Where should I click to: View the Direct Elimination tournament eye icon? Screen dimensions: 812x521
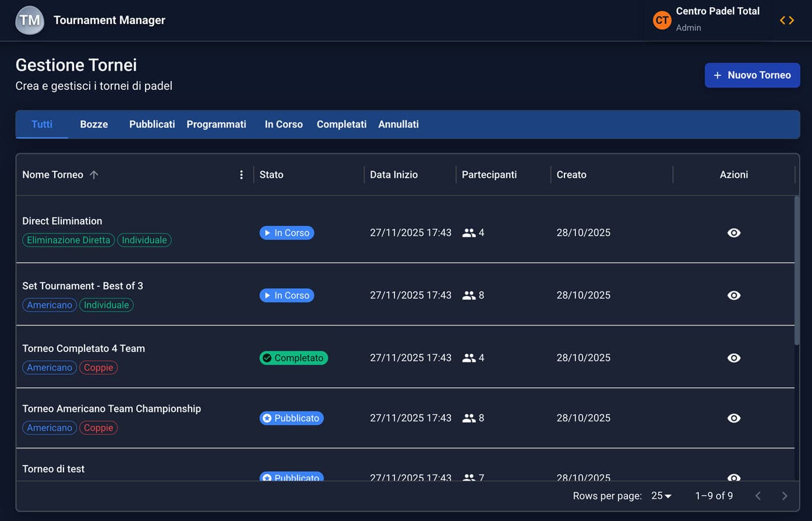pos(733,233)
